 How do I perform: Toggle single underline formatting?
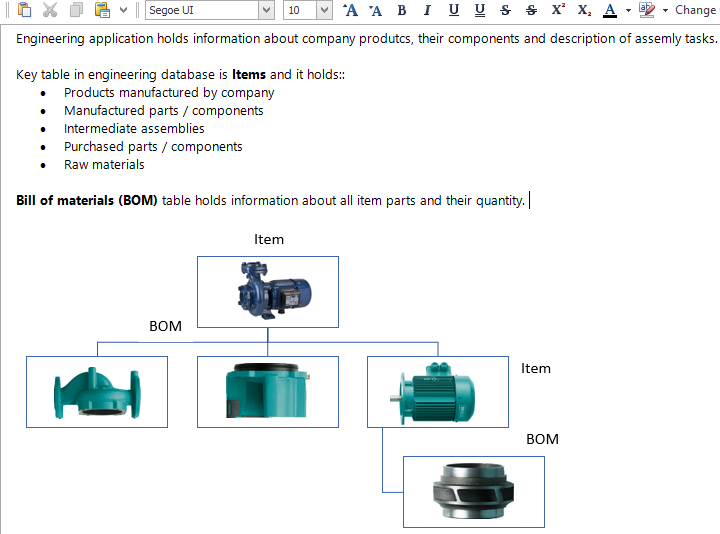coord(454,10)
